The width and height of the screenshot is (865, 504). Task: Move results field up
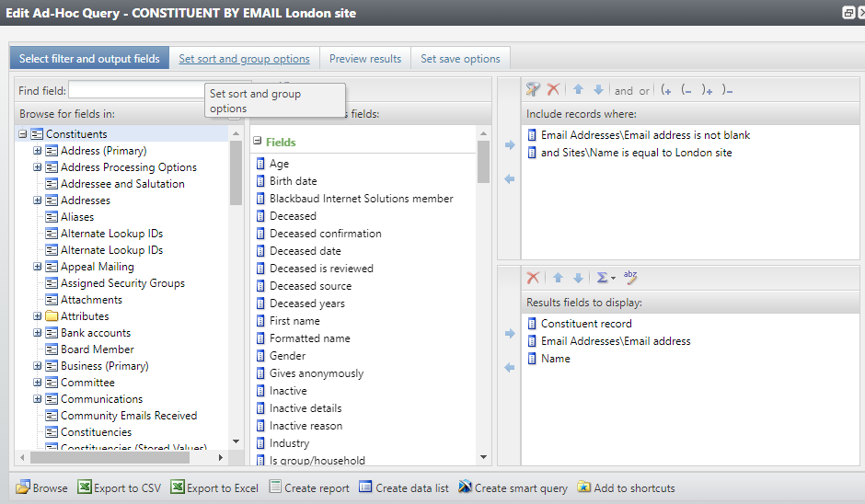pyautogui.click(x=558, y=278)
